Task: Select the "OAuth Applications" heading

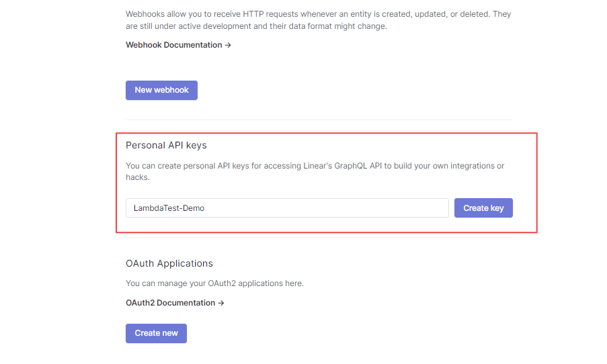Action: tap(169, 263)
